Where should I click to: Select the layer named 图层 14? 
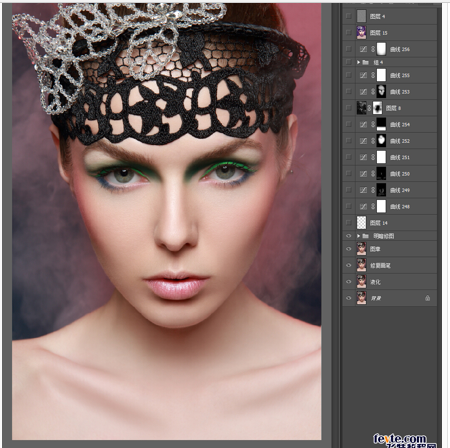click(390, 223)
